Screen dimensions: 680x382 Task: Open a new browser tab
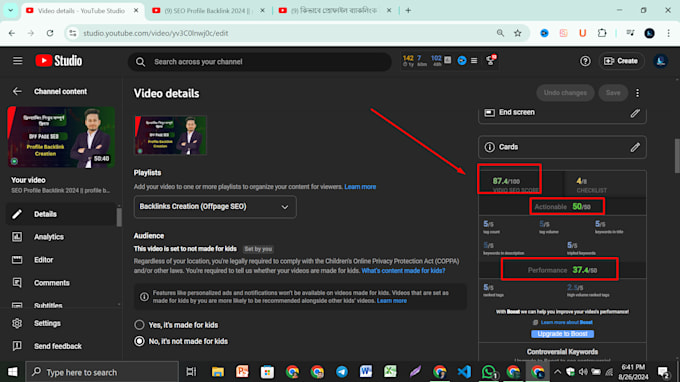point(408,10)
